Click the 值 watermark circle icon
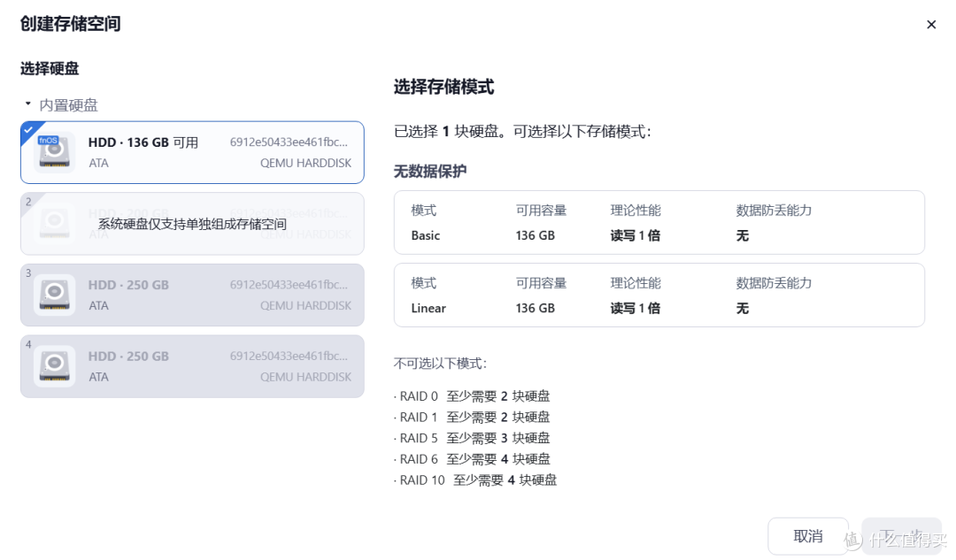The height and width of the screenshot is (560, 956). (x=852, y=539)
